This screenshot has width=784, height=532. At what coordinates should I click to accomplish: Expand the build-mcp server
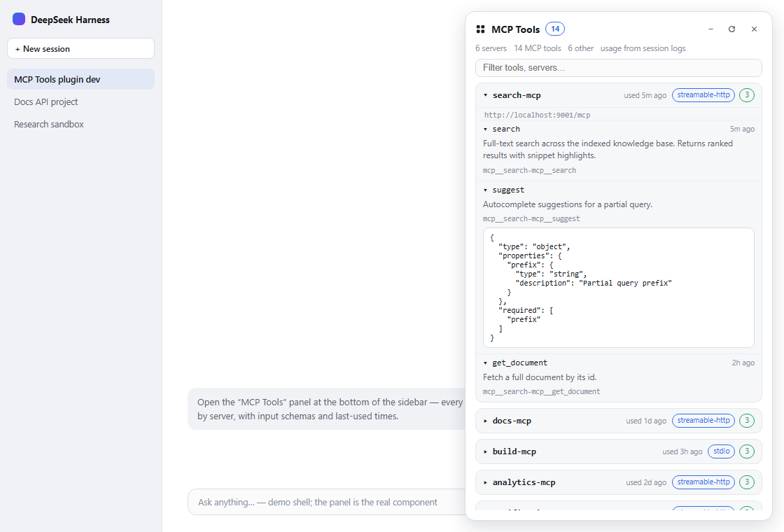[x=485, y=451]
